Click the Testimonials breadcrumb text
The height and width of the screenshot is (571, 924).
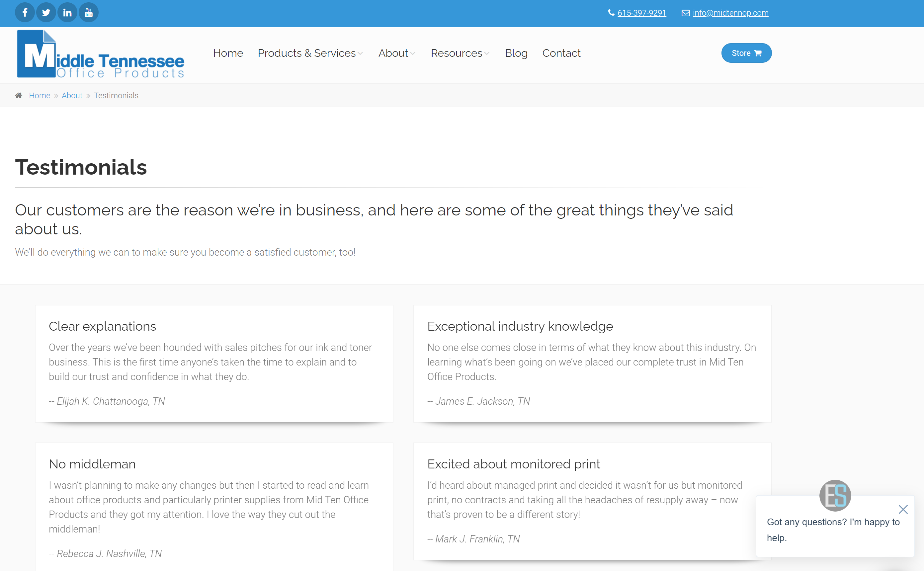(116, 96)
